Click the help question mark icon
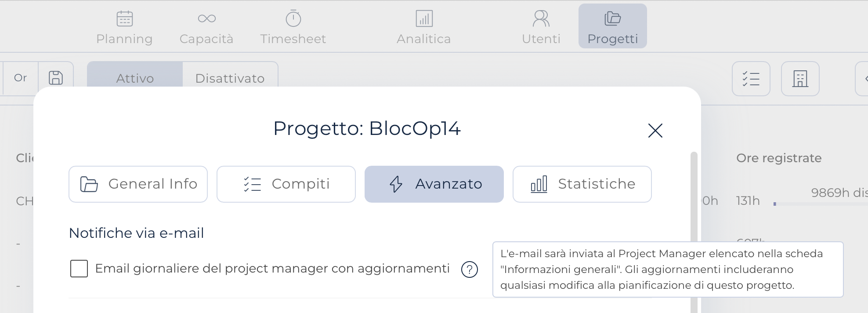The width and height of the screenshot is (868, 313). tap(470, 269)
